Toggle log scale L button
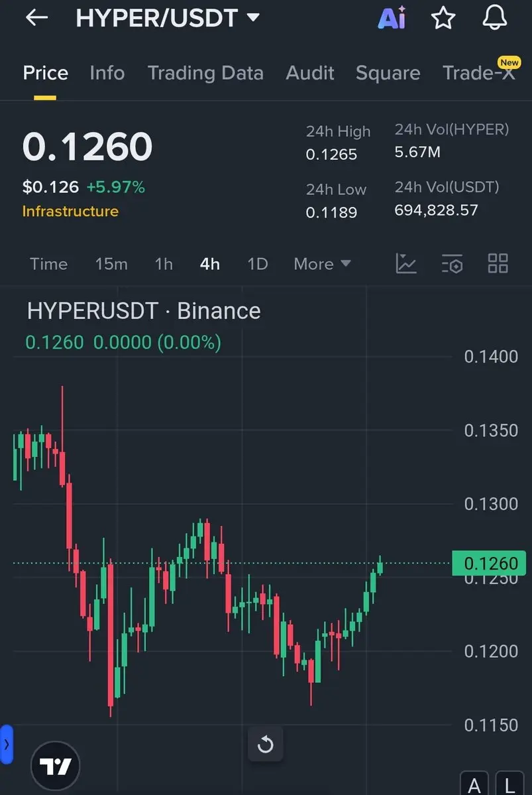 (x=510, y=784)
